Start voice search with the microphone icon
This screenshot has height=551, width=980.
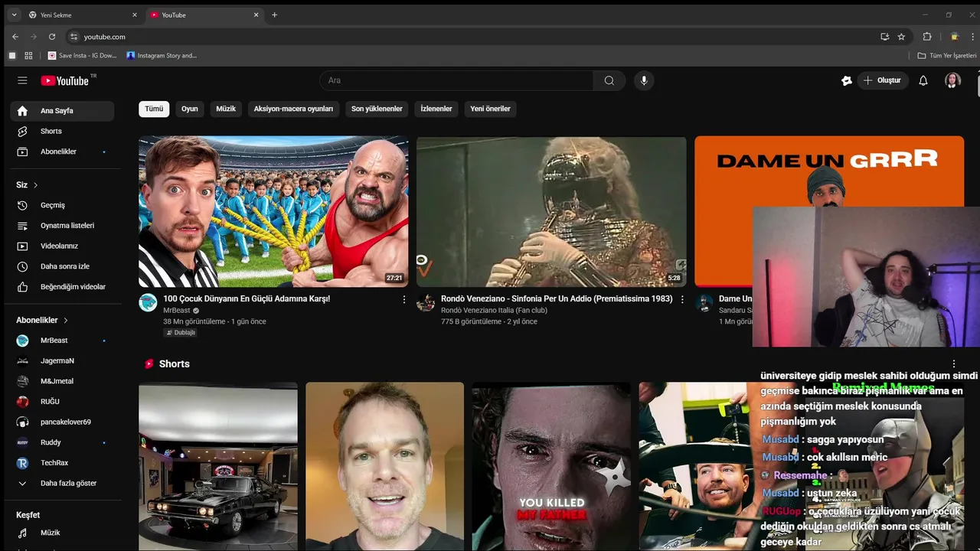coord(644,80)
